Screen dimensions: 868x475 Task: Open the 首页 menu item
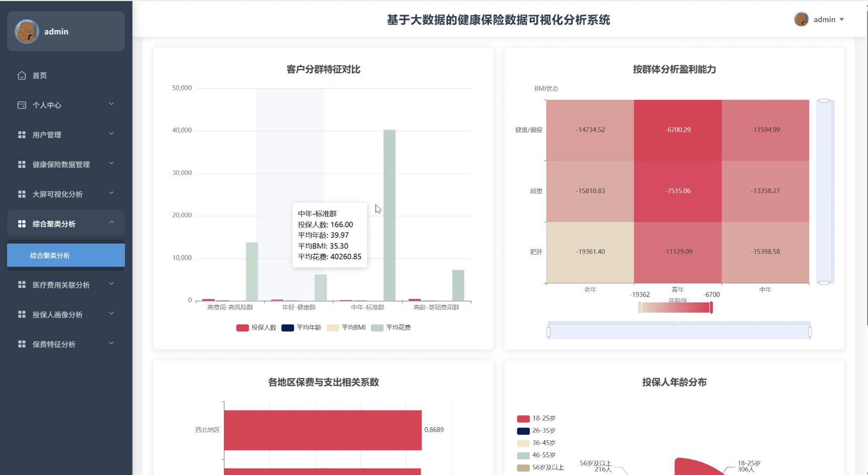click(x=66, y=75)
